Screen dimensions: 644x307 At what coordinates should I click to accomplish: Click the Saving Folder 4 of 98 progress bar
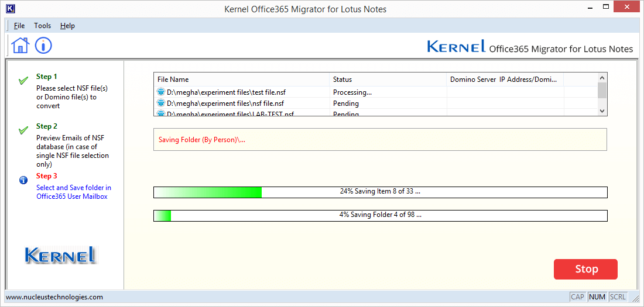pyautogui.click(x=381, y=215)
